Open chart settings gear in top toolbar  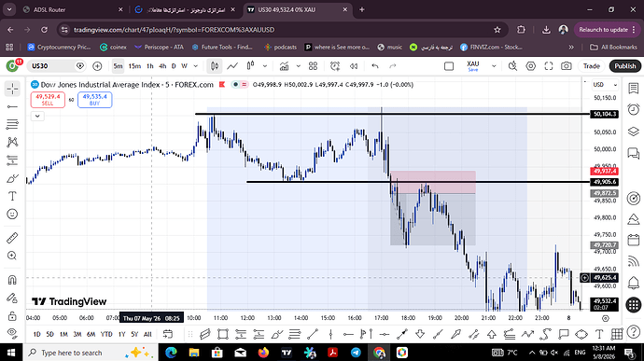(x=531, y=66)
